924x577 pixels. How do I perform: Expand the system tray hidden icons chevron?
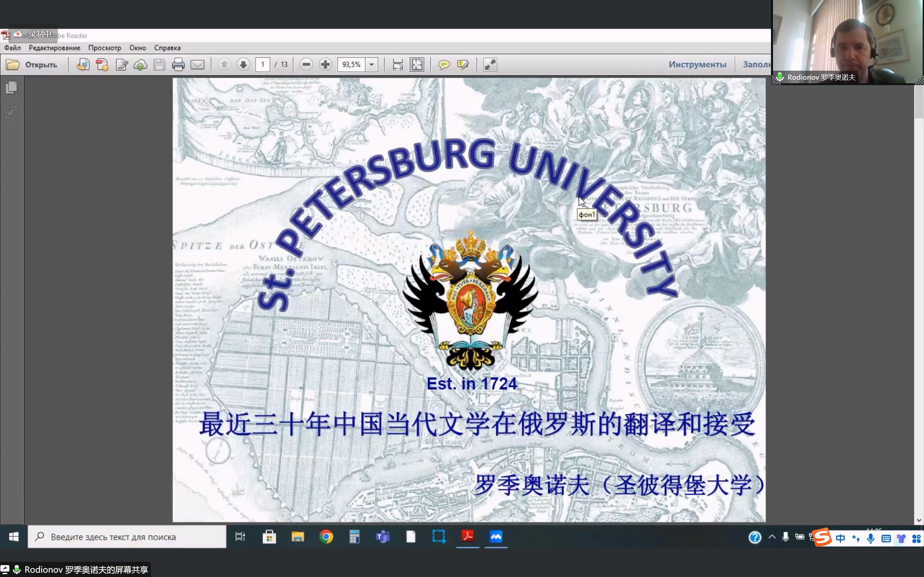[x=772, y=537]
